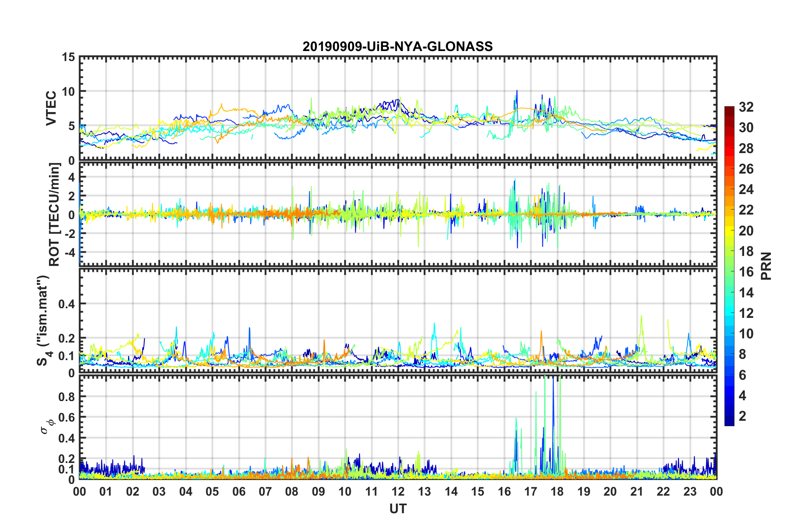Viewport: 796px width, 532px height.
Task: Click the PRN colorbar gradient strip
Action: [x=729, y=266]
